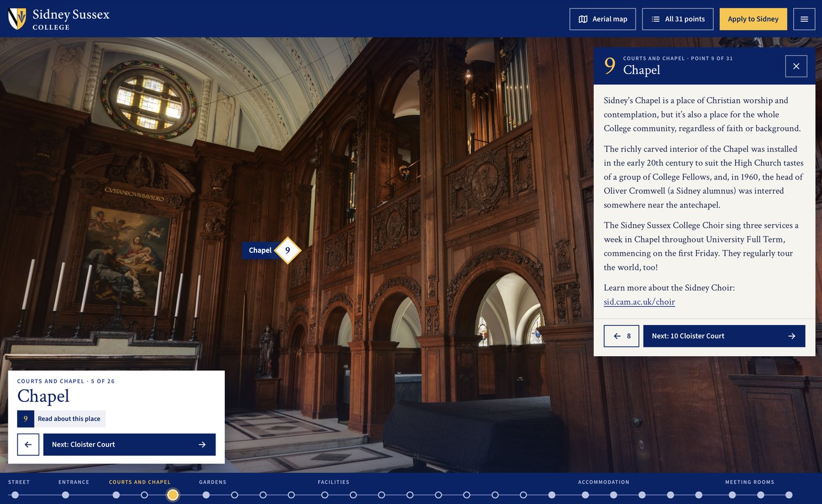The height and width of the screenshot is (504, 822).
Task: Click the 'Courts and Chapel · 5 of 26' caption
Action: (66, 381)
